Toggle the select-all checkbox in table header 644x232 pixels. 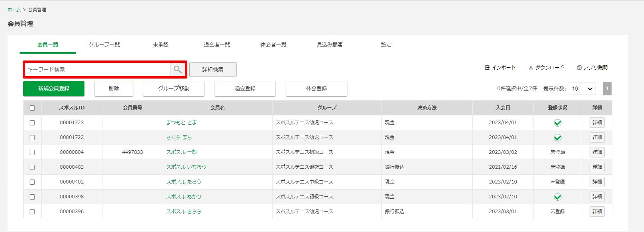(x=32, y=108)
